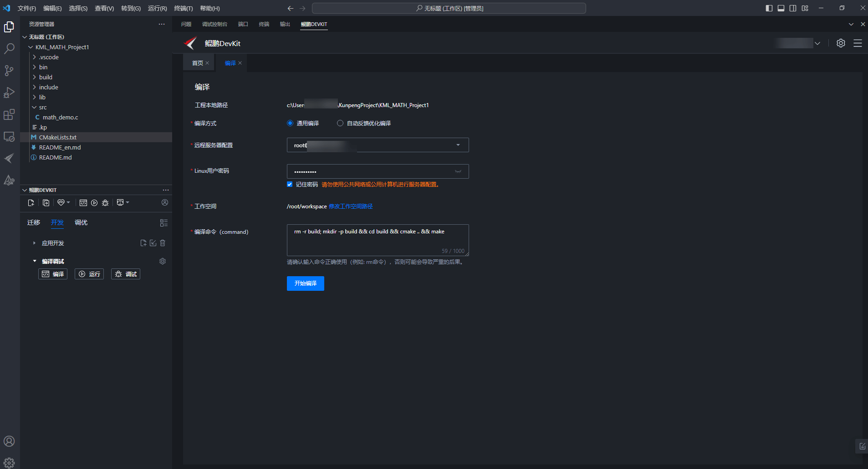Open the Search view in activity bar
Viewport: 868px width, 469px height.
(x=9, y=49)
